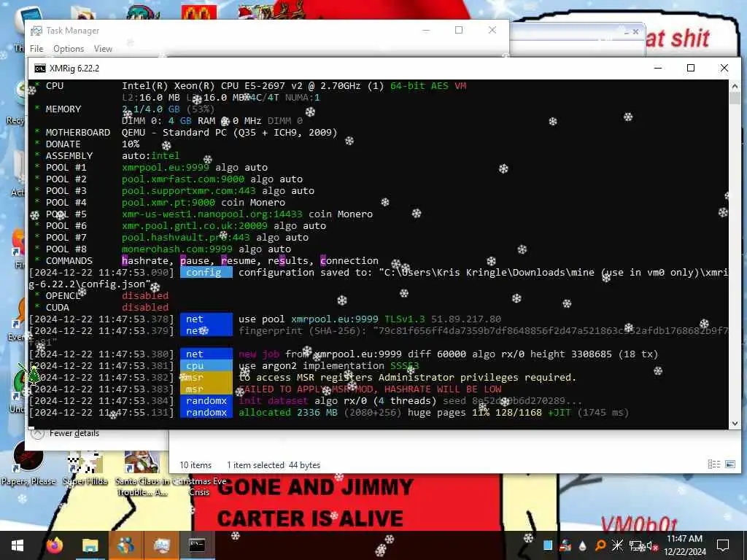747x560 pixels.
Task: Open Firefox from the taskbar
Action: (55, 545)
